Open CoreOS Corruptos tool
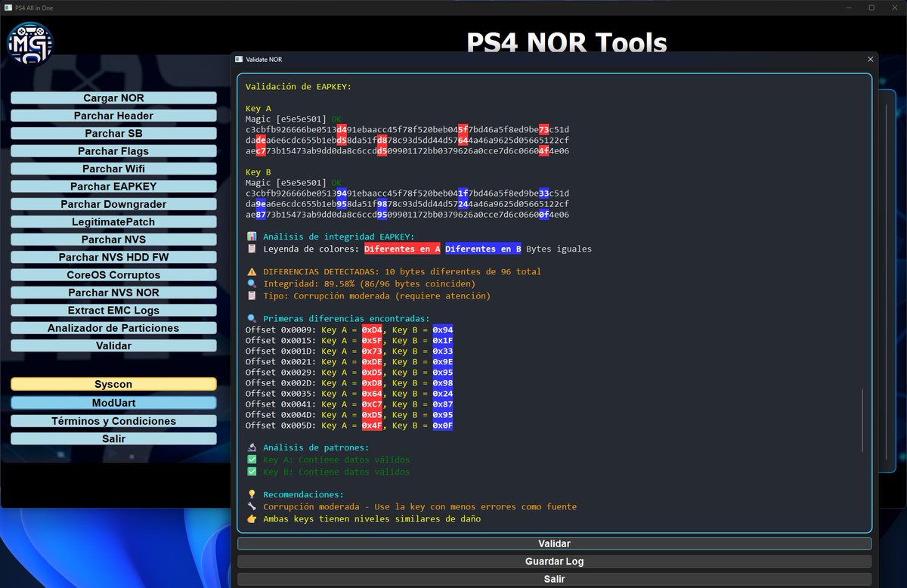This screenshot has height=588, width=907. tap(113, 275)
